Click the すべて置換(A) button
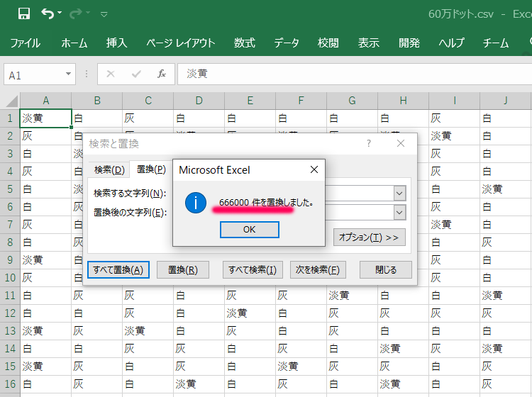The width and height of the screenshot is (532, 397). coord(118,270)
